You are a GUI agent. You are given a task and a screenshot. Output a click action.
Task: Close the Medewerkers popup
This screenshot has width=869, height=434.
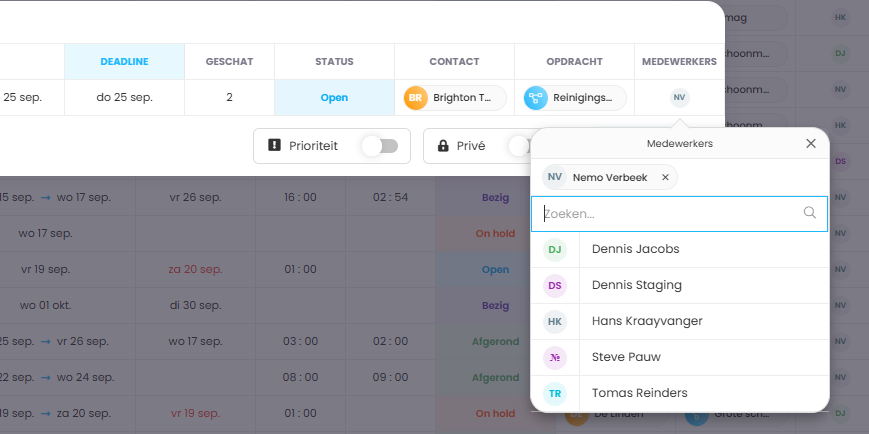(811, 144)
